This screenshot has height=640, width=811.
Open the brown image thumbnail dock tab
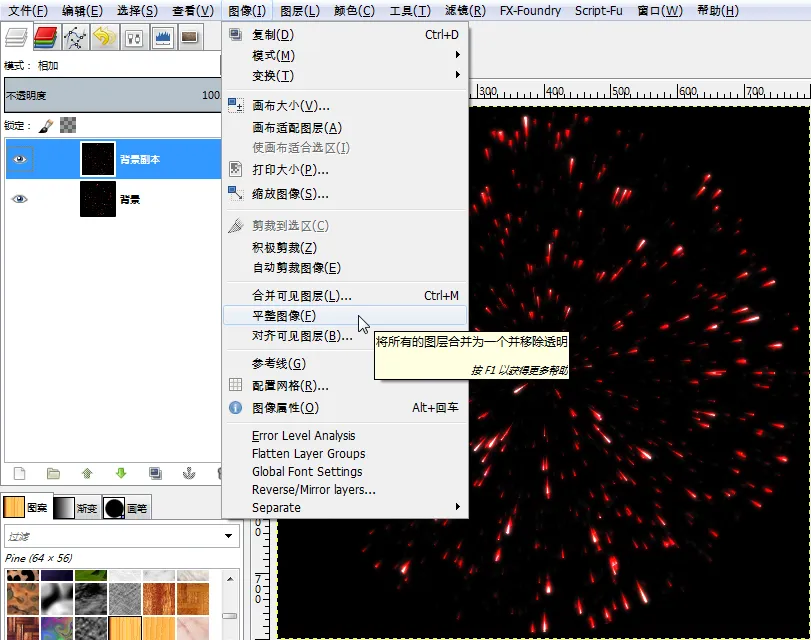[189, 37]
